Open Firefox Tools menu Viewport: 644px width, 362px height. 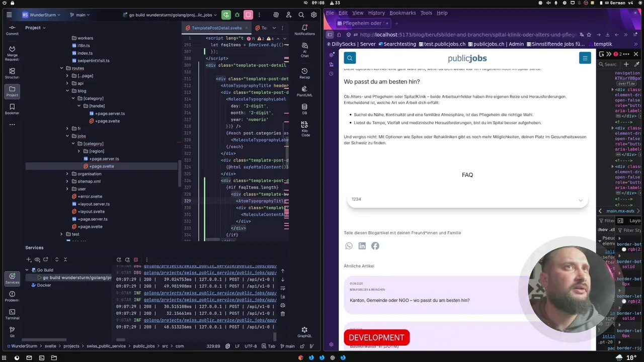pyautogui.click(x=426, y=13)
